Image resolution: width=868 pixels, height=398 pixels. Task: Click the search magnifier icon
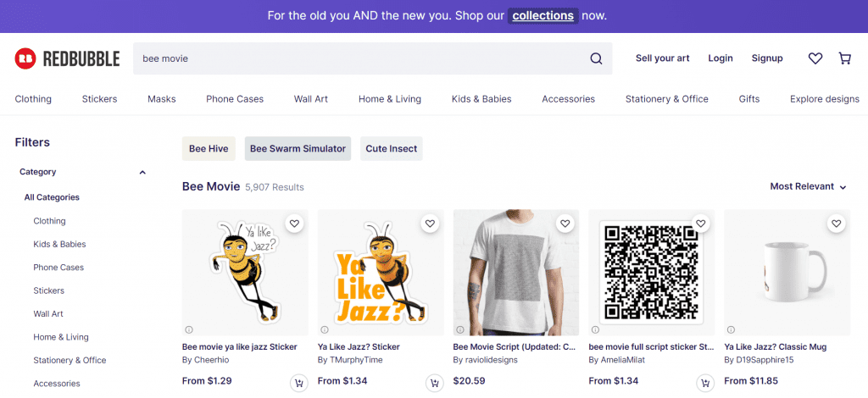(596, 58)
